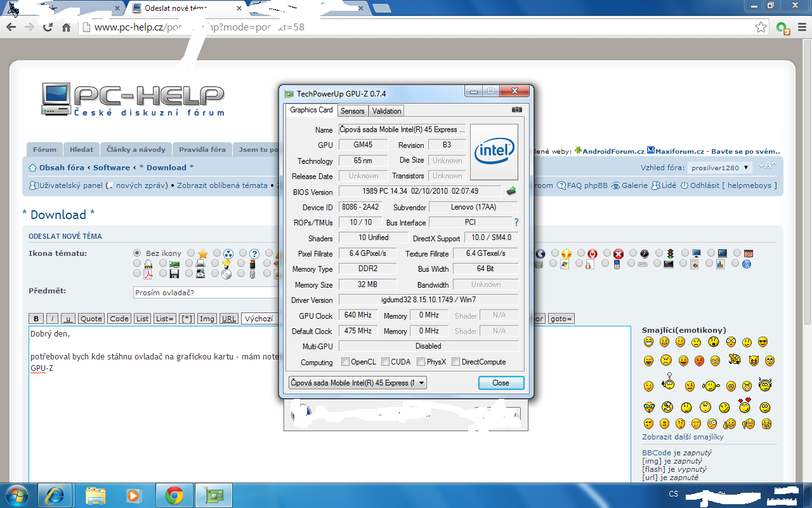Click the brick firewall topic icon

click(749, 253)
